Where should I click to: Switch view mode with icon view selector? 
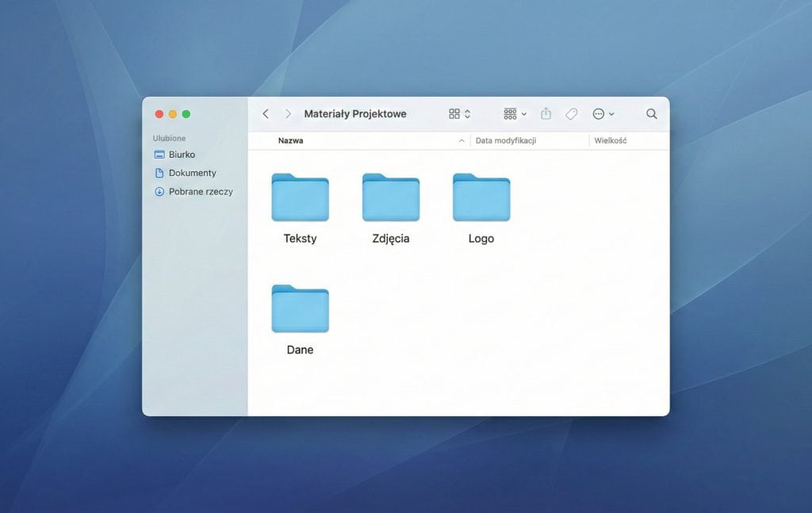(459, 114)
